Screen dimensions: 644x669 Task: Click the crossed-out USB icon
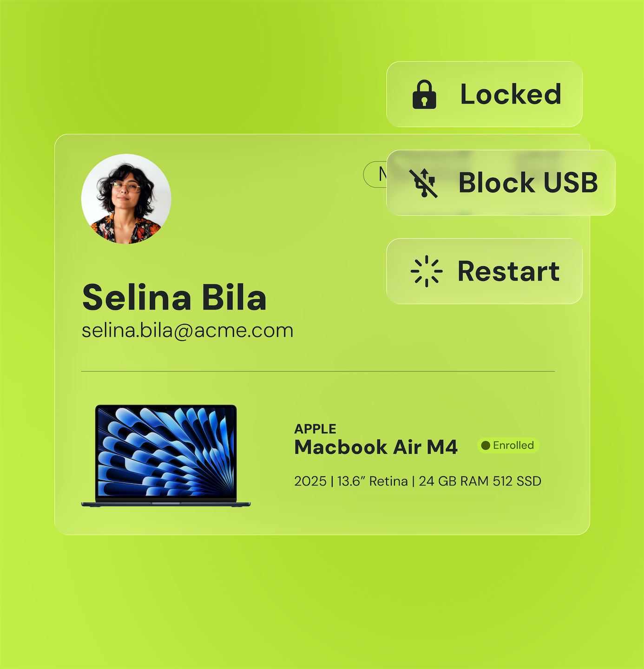pos(423,183)
